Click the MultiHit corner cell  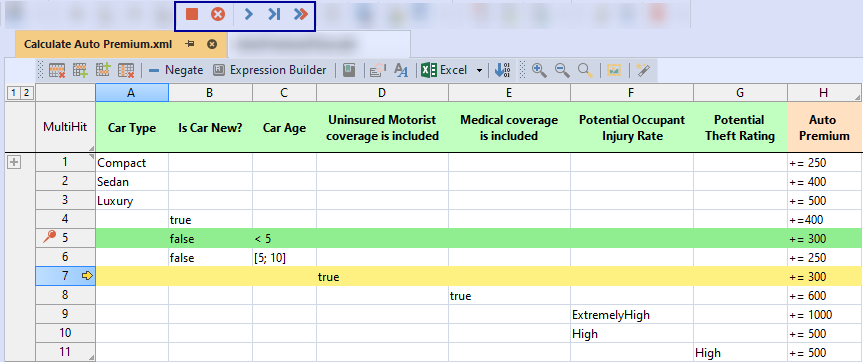(x=65, y=128)
